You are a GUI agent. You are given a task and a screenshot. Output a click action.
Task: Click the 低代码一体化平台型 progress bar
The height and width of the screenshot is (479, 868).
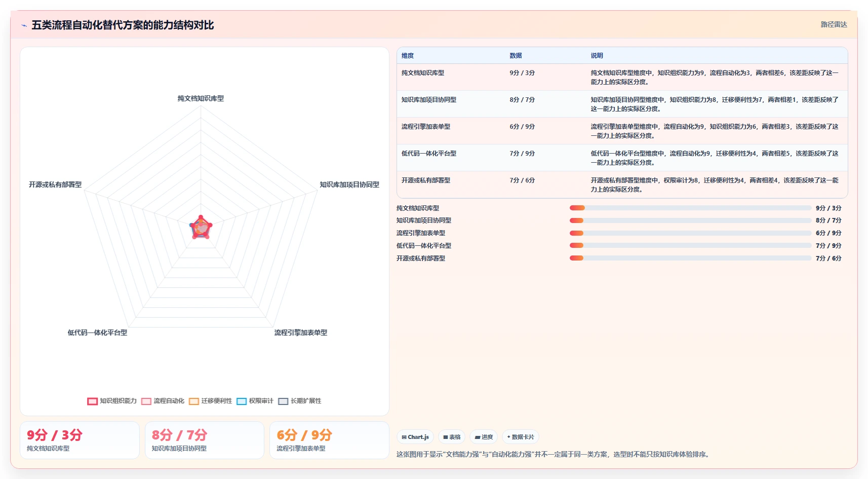(690, 245)
